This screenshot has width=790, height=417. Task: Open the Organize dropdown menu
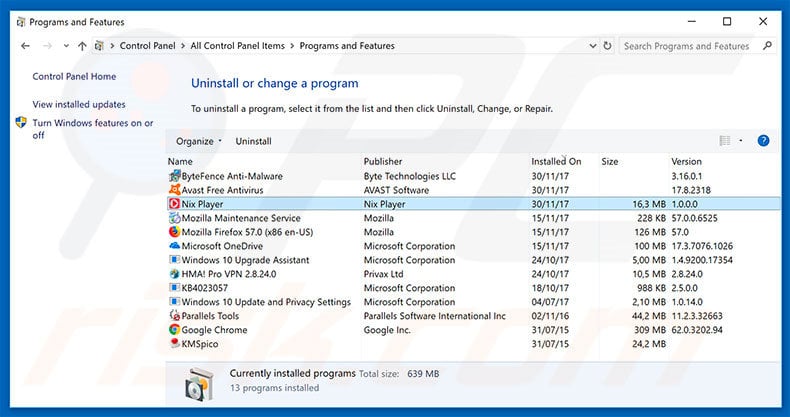(199, 141)
